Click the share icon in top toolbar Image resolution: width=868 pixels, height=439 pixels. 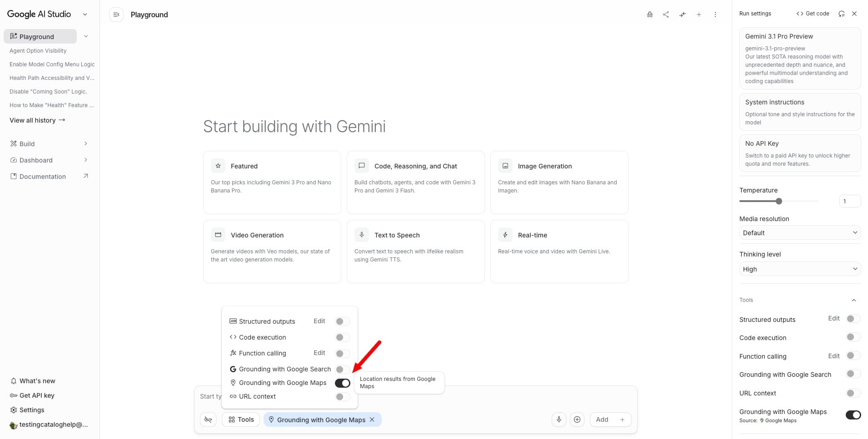pos(666,15)
